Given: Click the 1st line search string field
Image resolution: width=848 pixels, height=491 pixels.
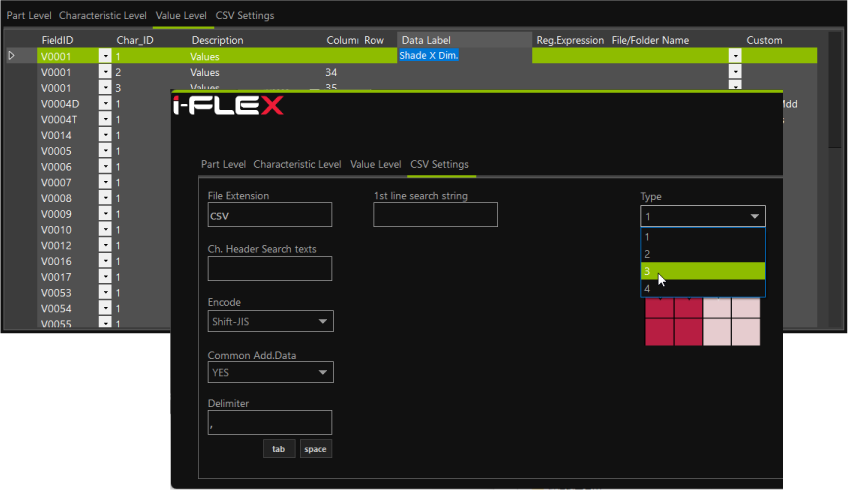Looking at the screenshot, I should pos(435,215).
